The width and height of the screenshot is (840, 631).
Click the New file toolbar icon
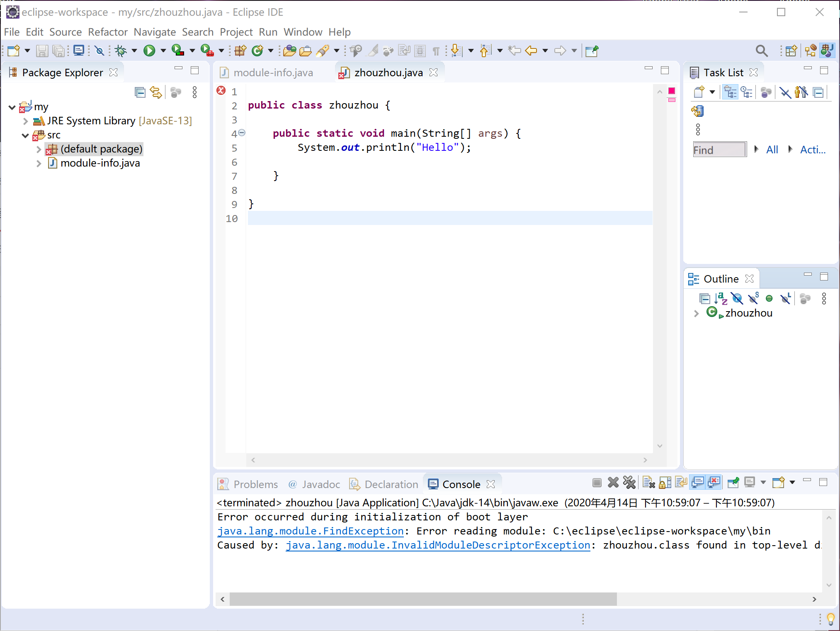coord(14,51)
